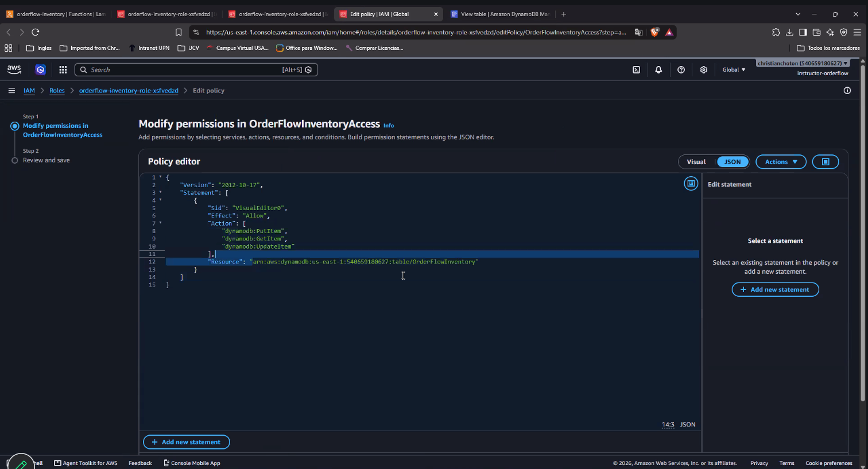Switch the policy editor to JSON mode
This screenshot has width=868, height=469.
(733, 162)
